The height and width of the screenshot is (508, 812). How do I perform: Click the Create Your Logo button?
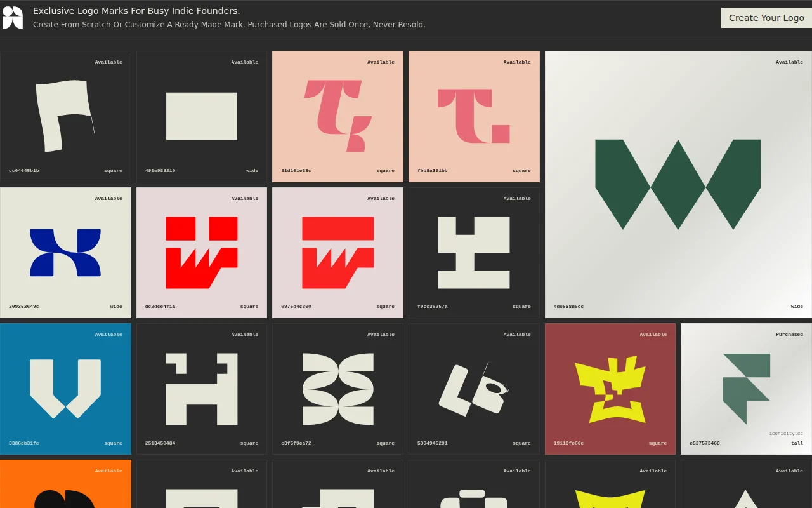pos(766,18)
